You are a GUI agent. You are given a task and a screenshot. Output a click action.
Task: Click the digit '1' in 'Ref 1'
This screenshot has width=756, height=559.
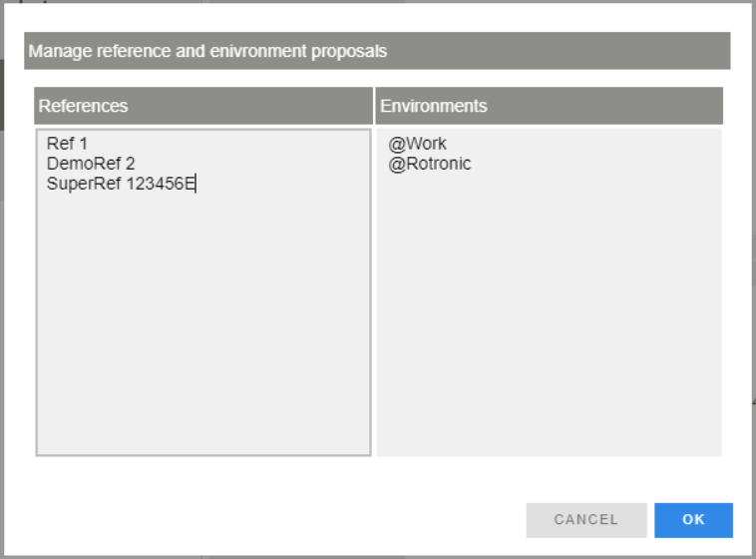[x=83, y=144]
